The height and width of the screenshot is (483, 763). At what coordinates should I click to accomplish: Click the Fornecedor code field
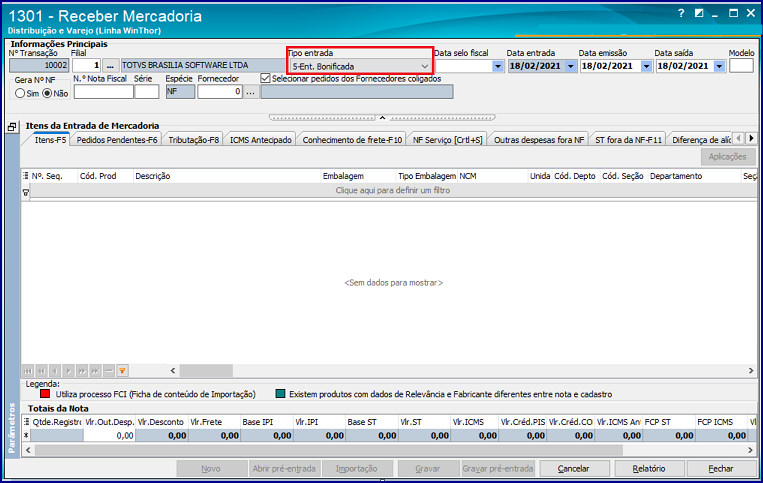(x=220, y=91)
